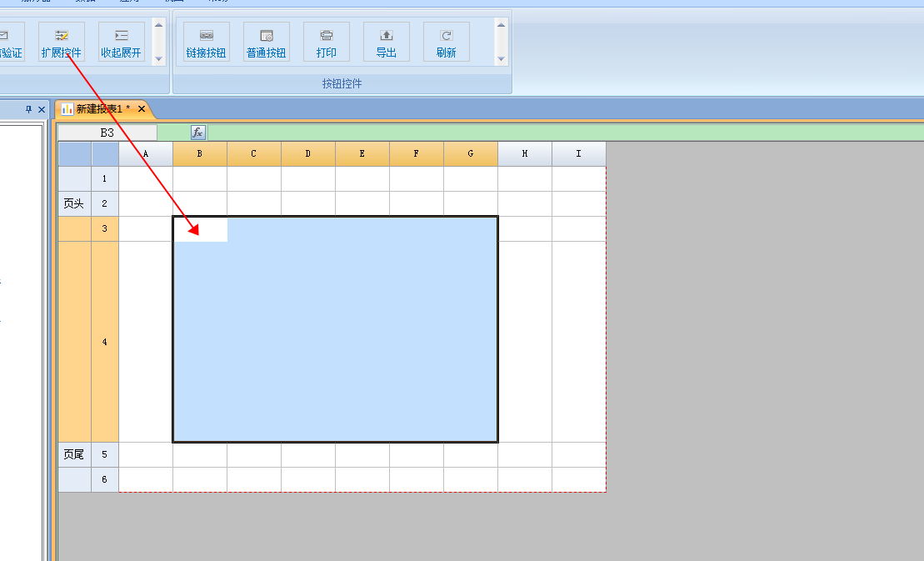The width and height of the screenshot is (924, 561).
Task: Select row 5 header in 页尾
Action: coord(104,455)
